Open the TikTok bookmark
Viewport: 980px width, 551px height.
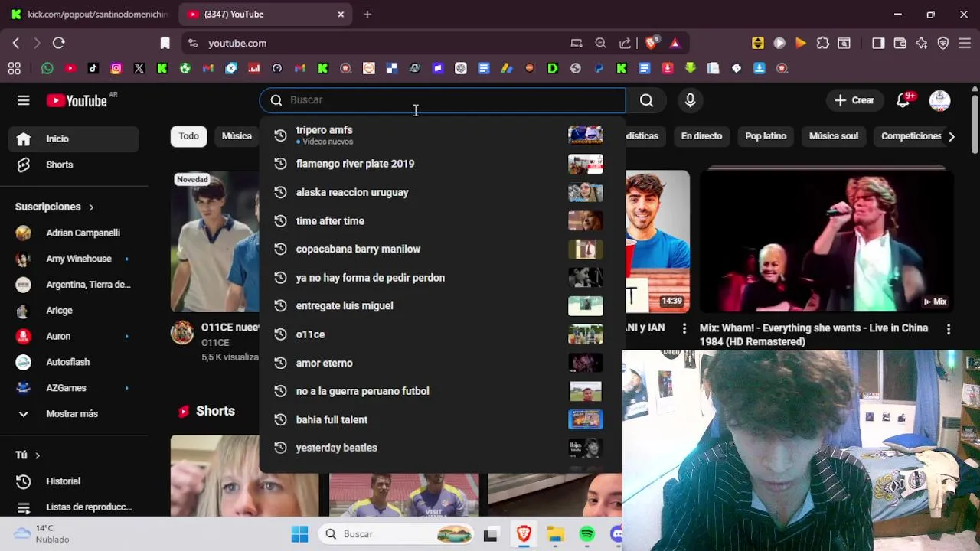point(93,68)
